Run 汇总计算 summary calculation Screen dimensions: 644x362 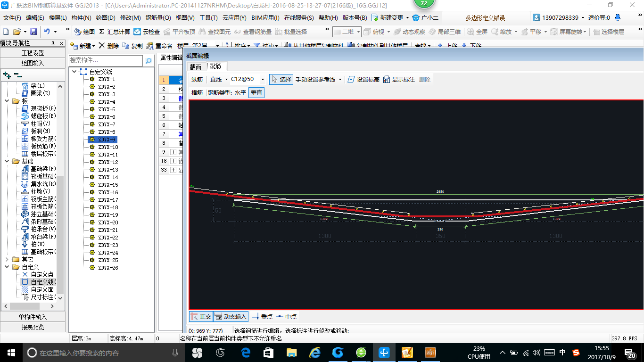115,32
